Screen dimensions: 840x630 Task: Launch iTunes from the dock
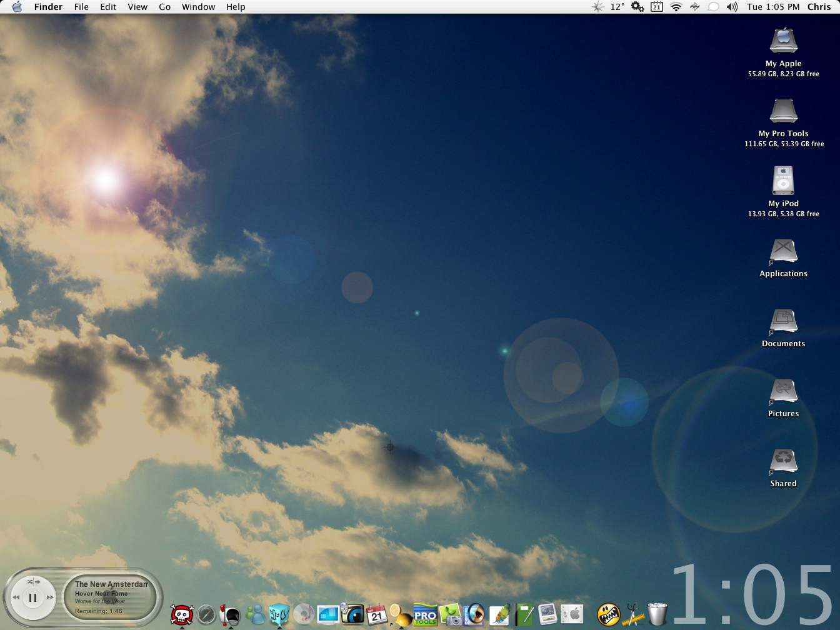coord(304,615)
